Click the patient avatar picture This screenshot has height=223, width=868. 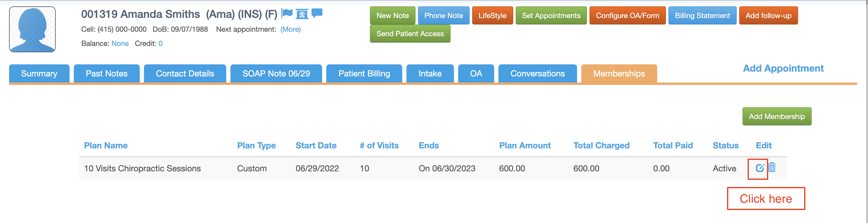coord(32,29)
